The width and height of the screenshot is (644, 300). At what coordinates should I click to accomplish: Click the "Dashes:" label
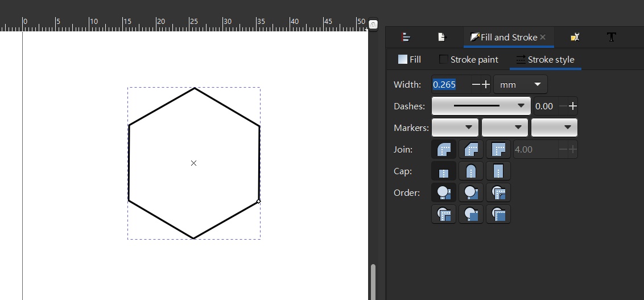click(409, 106)
